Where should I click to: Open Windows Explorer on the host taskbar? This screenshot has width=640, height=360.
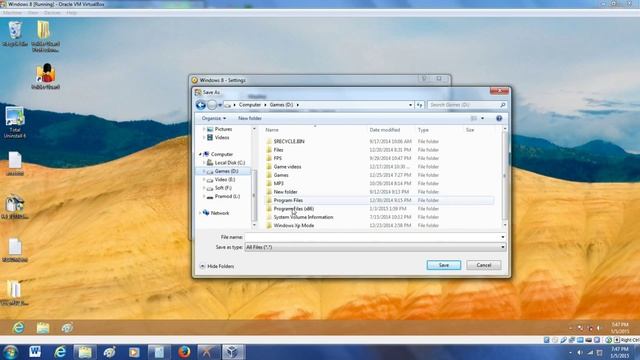click(x=85, y=352)
